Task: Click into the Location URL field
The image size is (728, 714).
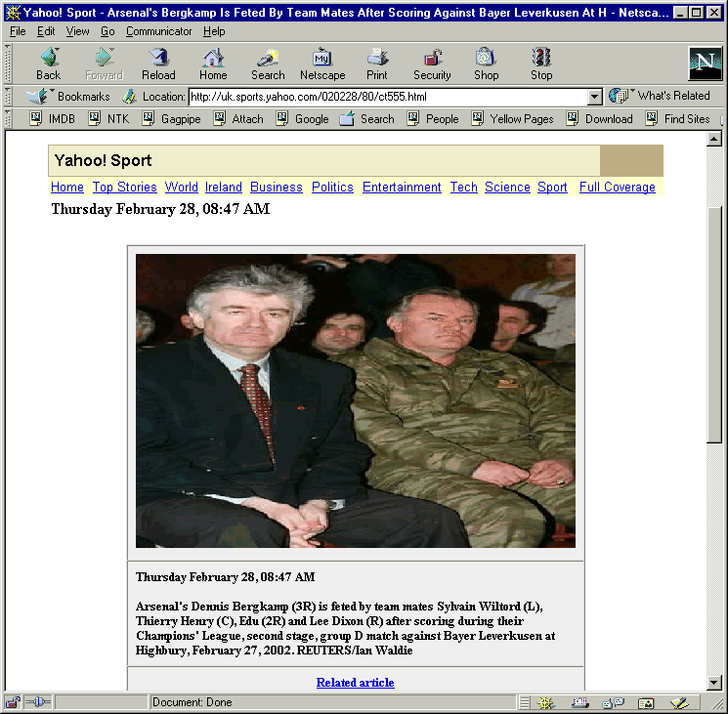Action: (388, 97)
